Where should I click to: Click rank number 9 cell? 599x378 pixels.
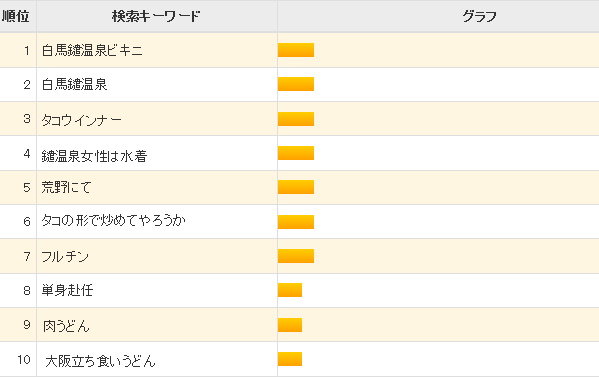18,325
